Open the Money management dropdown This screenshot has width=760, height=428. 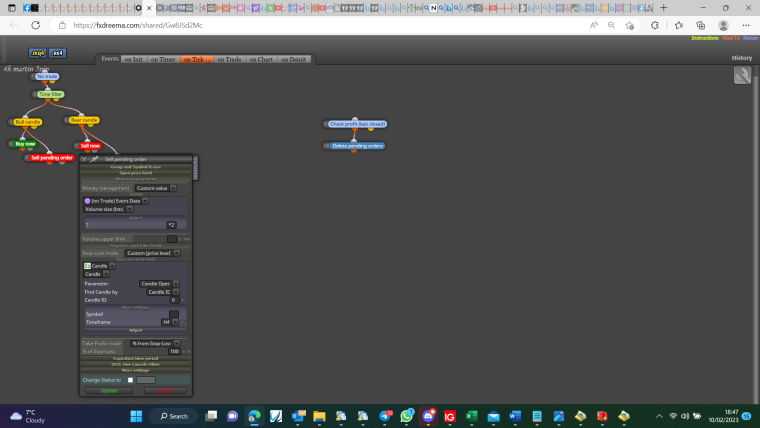pyautogui.click(x=155, y=188)
